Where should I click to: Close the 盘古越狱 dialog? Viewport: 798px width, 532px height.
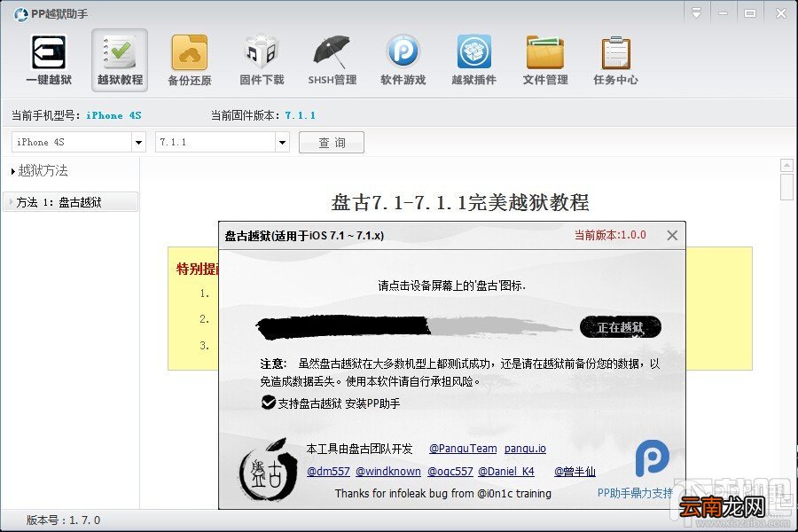point(672,235)
